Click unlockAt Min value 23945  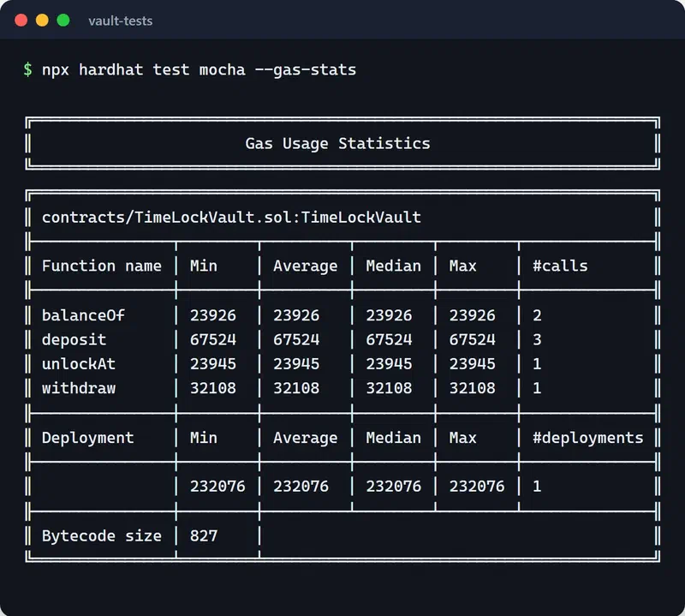tap(212, 364)
